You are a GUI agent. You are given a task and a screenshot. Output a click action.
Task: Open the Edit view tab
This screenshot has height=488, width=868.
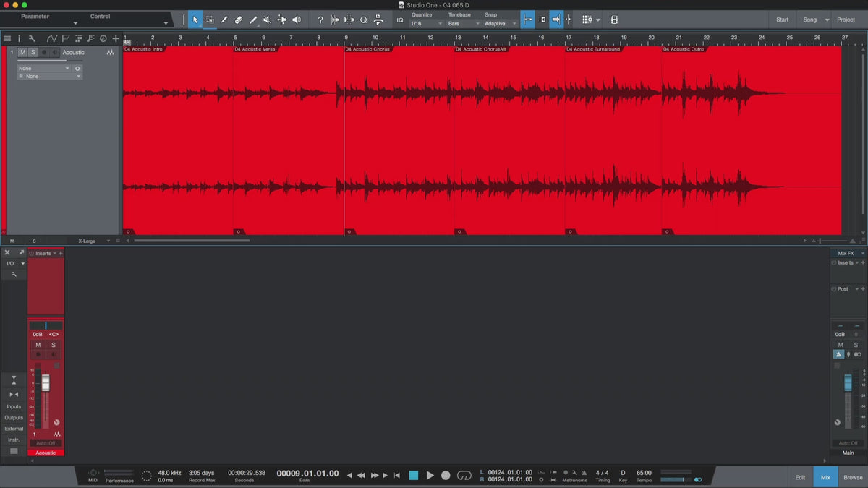pos(800,477)
